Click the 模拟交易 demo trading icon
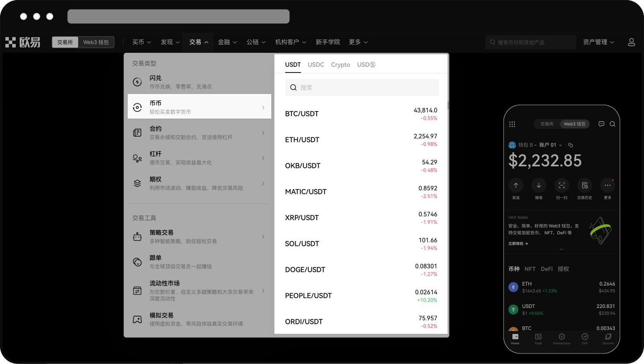Screen dimensions: 644x364 click(x=137, y=319)
